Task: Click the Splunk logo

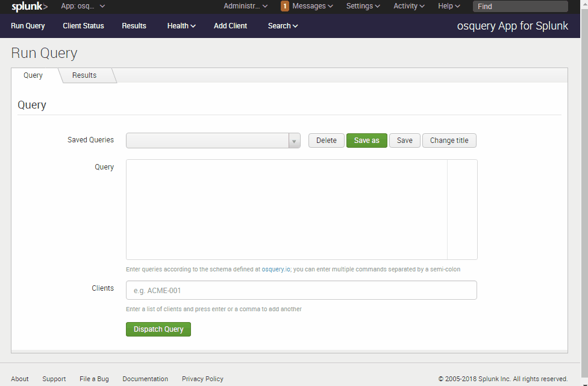Action: (30, 7)
